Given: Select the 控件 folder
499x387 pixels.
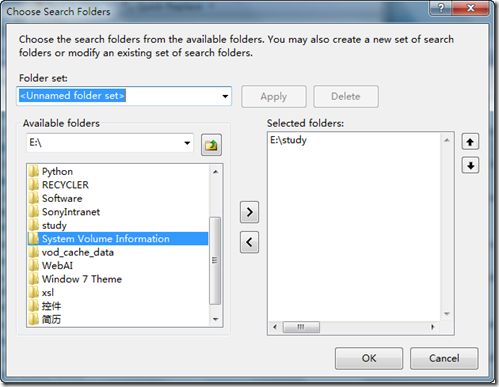Looking at the screenshot, I should pyautogui.click(x=118, y=306).
